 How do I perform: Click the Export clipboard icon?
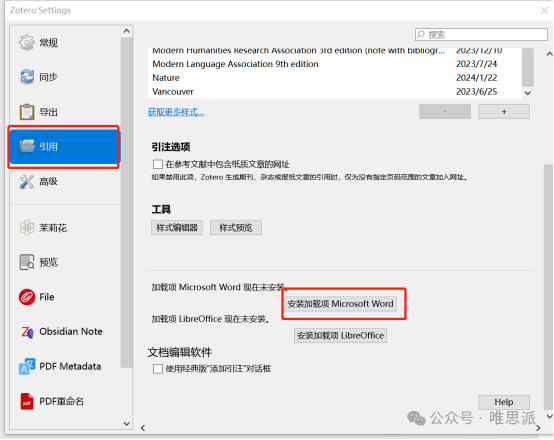[27, 112]
